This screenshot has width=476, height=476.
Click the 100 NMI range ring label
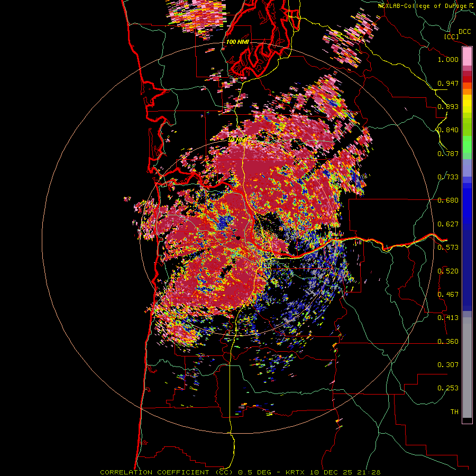pyautogui.click(x=237, y=42)
